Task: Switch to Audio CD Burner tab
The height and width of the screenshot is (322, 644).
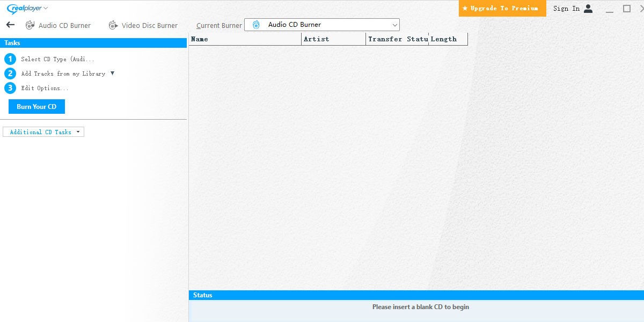Action: (x=64, y=25)
